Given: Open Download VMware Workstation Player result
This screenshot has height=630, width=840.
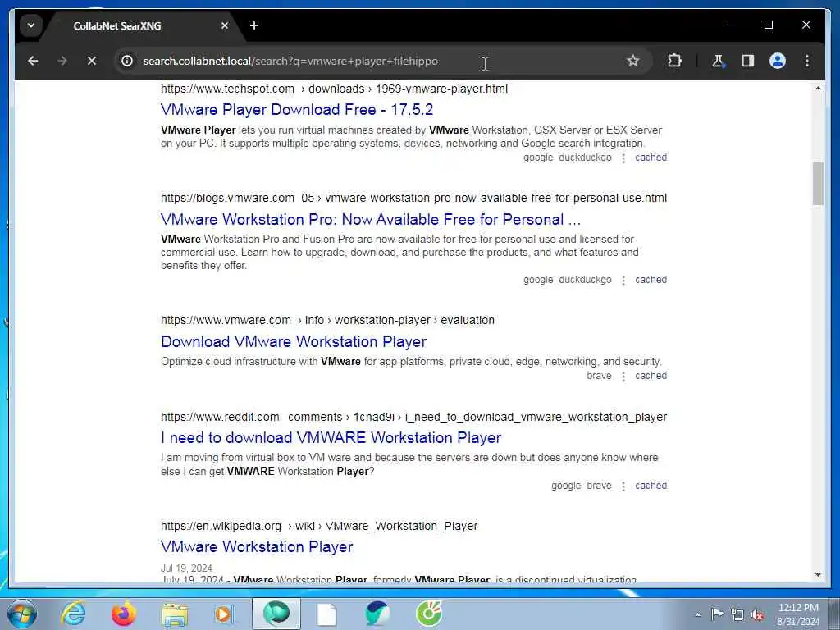Looking at the screenshot, I should pyautogui.click(x=294, y=342).
